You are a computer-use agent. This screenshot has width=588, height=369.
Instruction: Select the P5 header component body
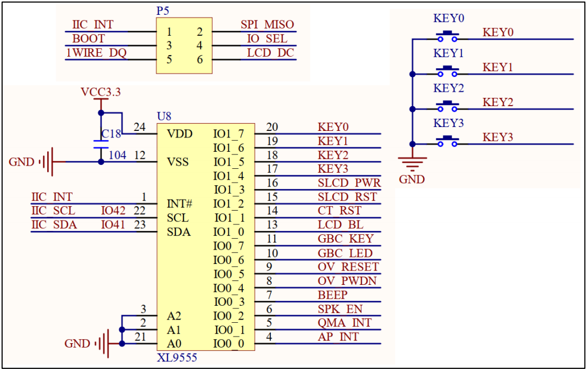[184, 46]
